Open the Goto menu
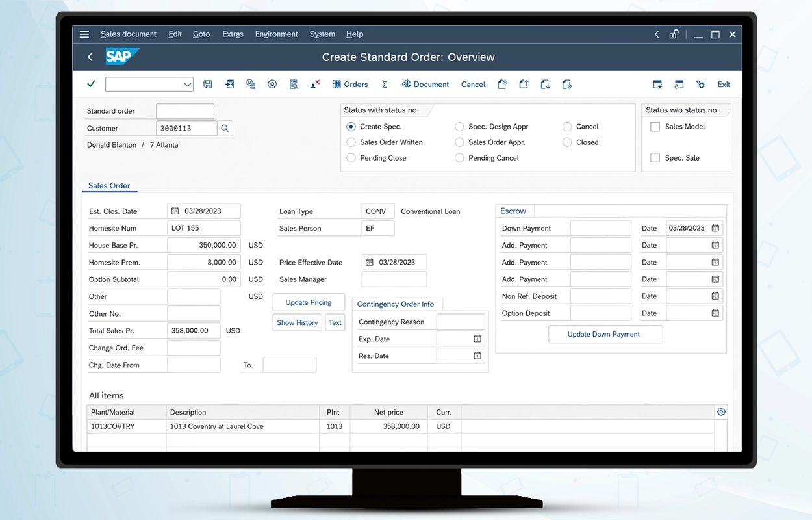The width and height of the screenshot is (812, 520). point(201,34)
